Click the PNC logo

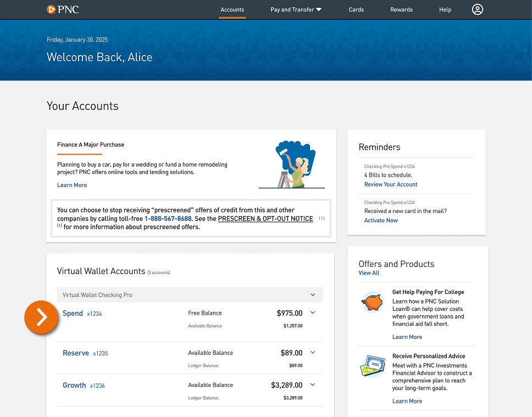(x=62, y=9)
